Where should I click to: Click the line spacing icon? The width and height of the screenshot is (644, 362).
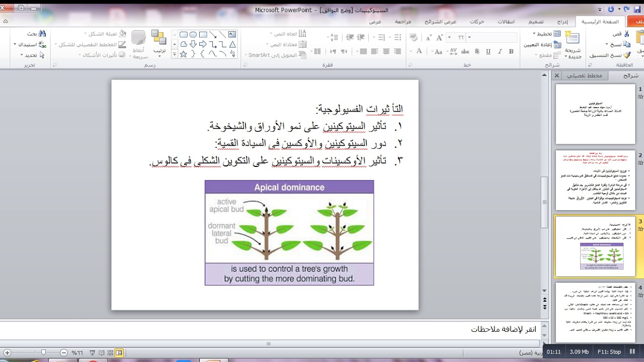pyautogui.click(x=334, y=37)
